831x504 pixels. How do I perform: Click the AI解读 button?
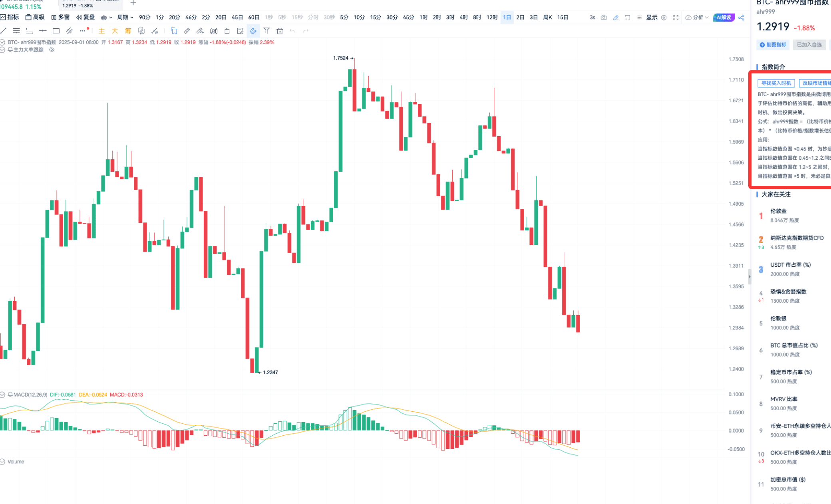[x=724, y=18]
